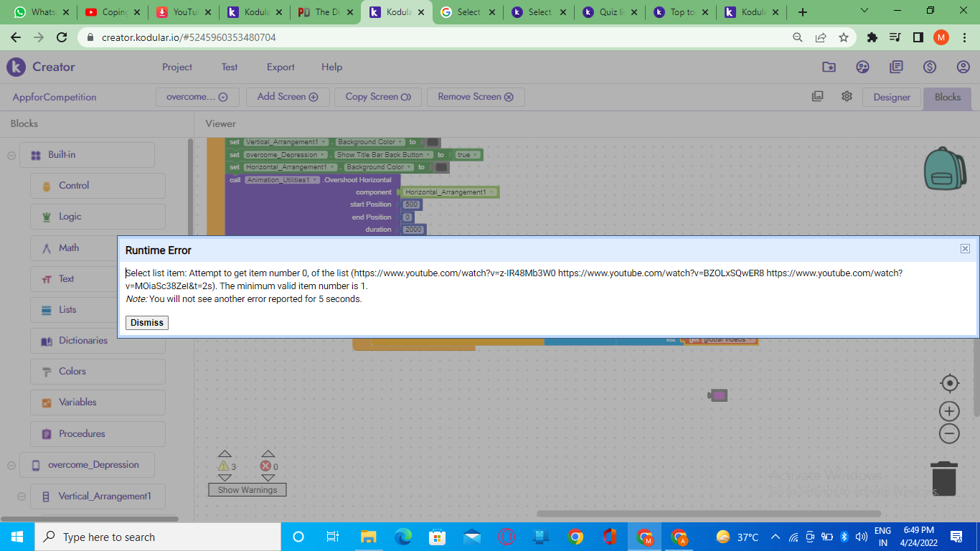Open the Windows Start menu

tap(17, 537)
